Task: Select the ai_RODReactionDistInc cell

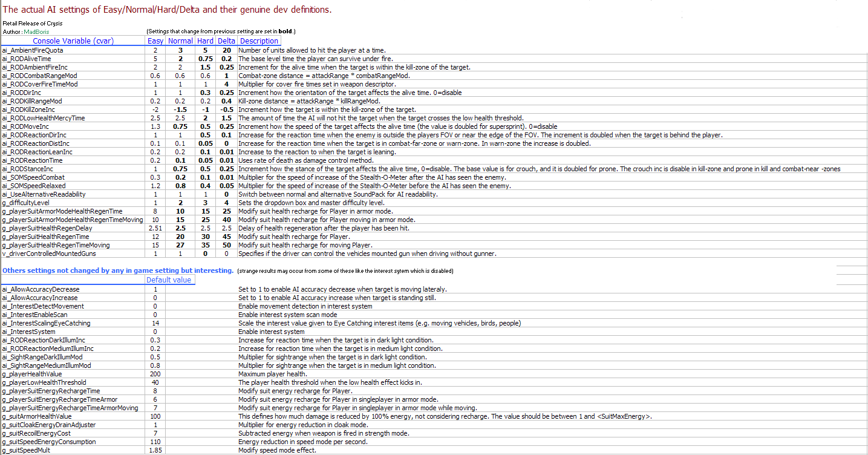Action: (x=73, y=143)
